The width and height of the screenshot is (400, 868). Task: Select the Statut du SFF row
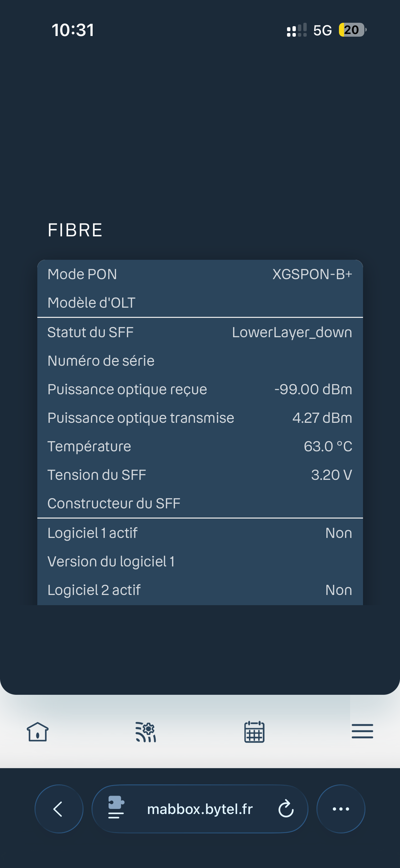point(200,332)
